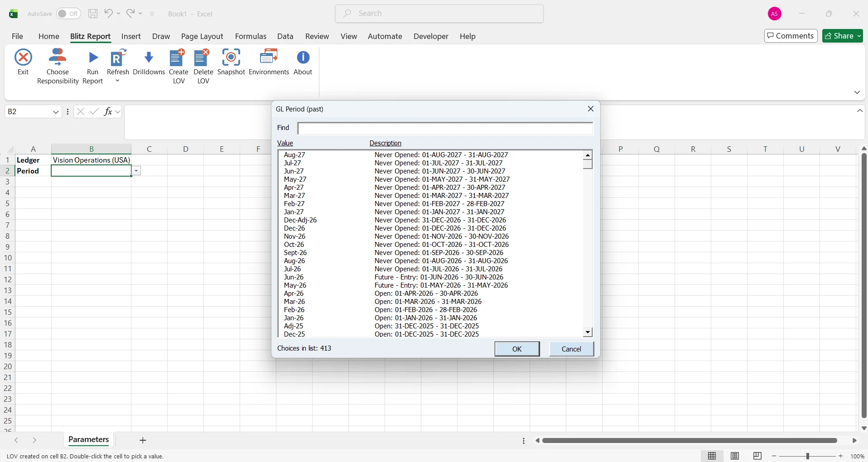This screenshot has height=462, width=868.
Task: Click the LOV list scrollbar thumb
Action: coord(588,164)
